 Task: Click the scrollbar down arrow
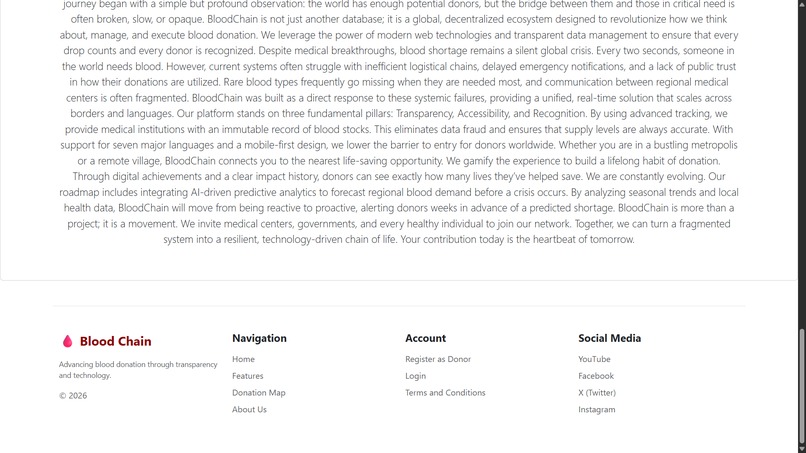[x=801, y=449]
